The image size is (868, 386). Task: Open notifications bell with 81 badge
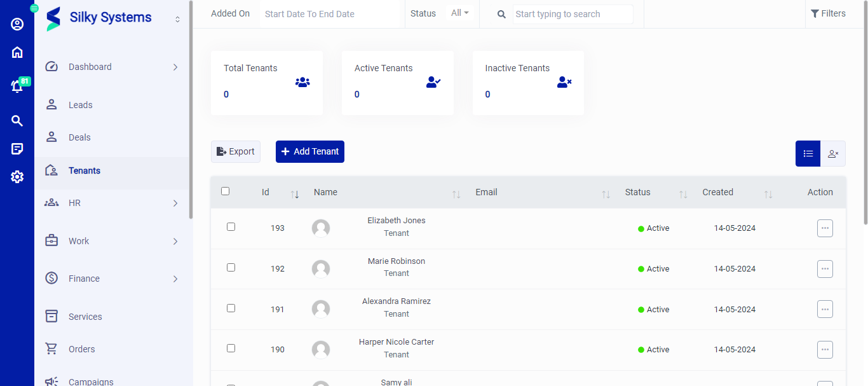pyautogui.click(x=17, y=86)
